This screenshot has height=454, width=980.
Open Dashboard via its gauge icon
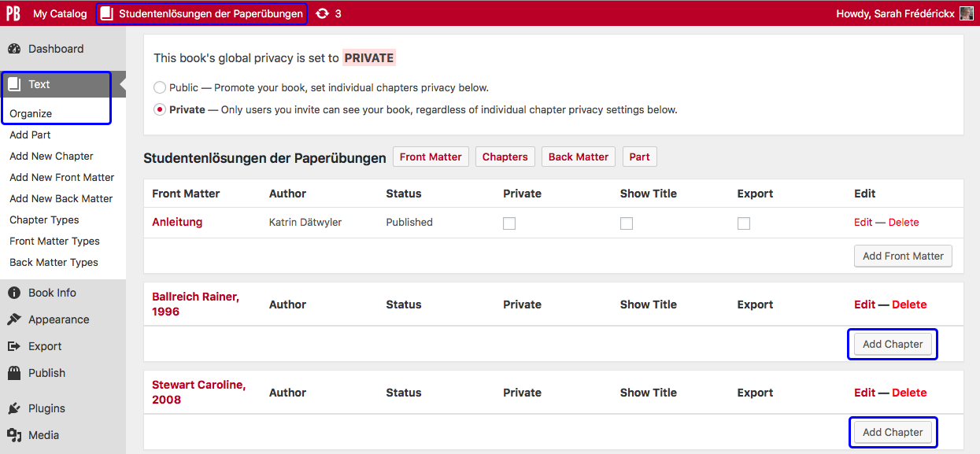coord(14,49)
